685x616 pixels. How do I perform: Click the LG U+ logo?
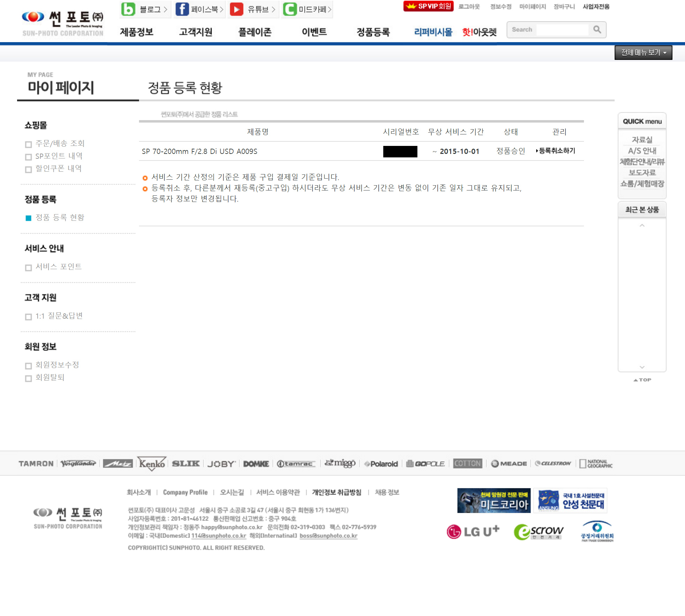point(473,531)
